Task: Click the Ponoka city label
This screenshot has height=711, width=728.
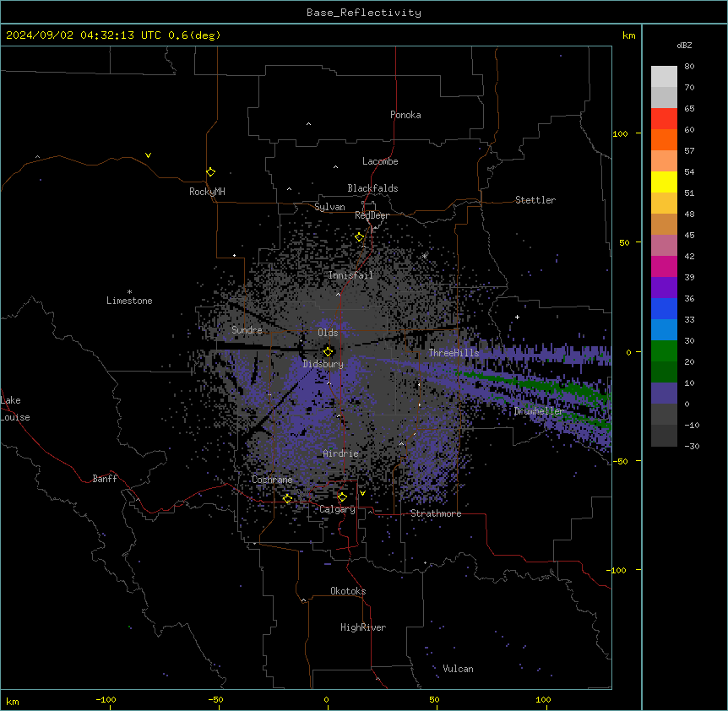Action: click(x=405, y=115)
